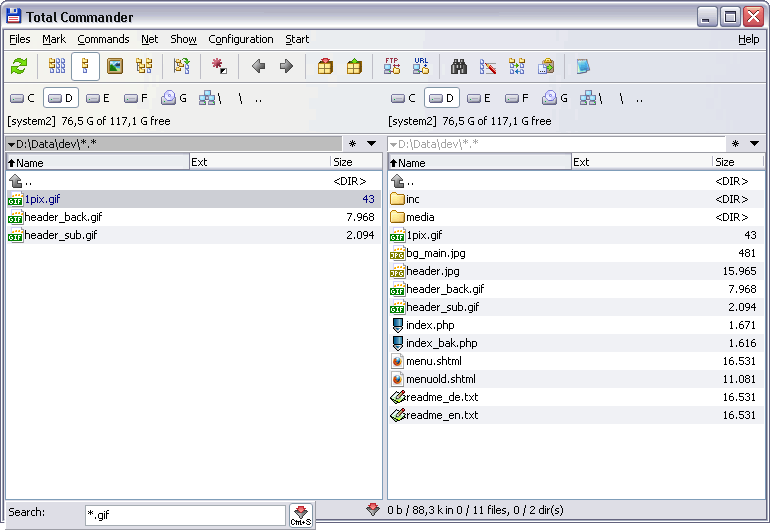Click the unpack files open box icon

[x=354, y=66]
